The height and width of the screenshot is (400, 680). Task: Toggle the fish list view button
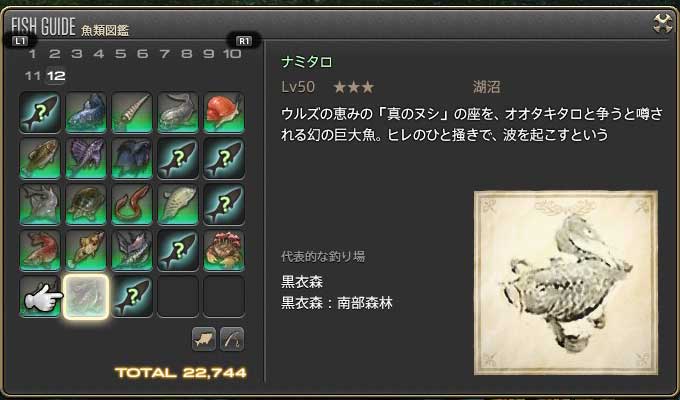click(204, 339)
